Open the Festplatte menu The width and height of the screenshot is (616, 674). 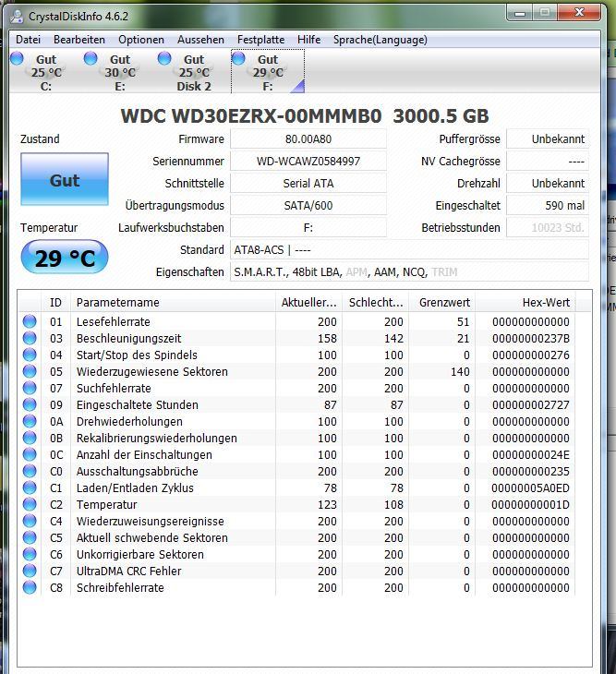(x=260, y=40)
